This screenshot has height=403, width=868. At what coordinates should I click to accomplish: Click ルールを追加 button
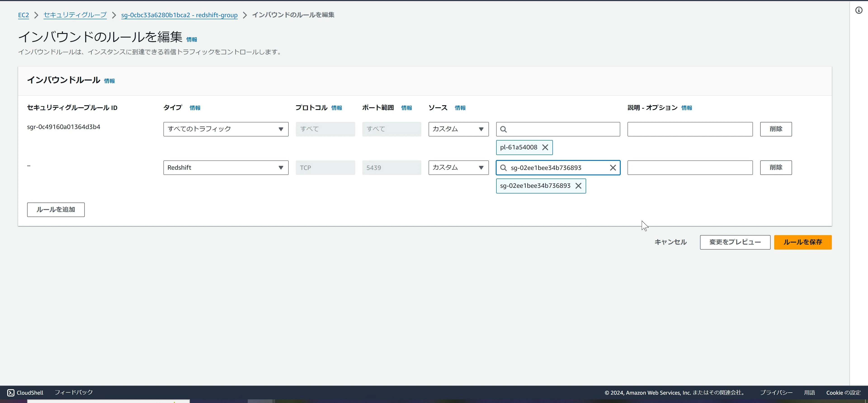[x=56, y=210]
